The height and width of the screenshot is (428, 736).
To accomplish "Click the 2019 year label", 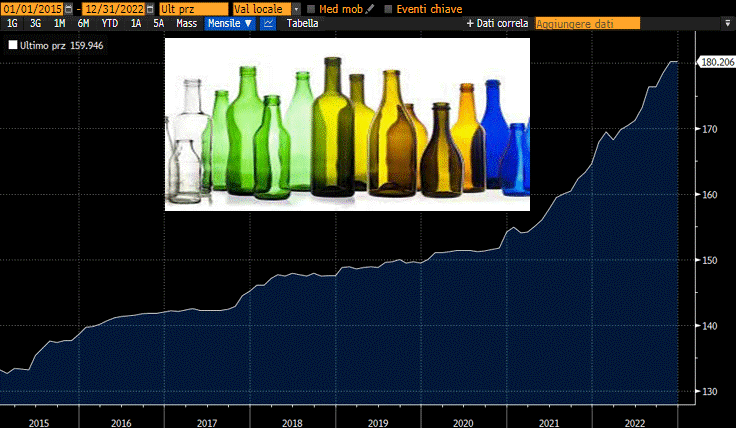I will click(x=378, y=423).
